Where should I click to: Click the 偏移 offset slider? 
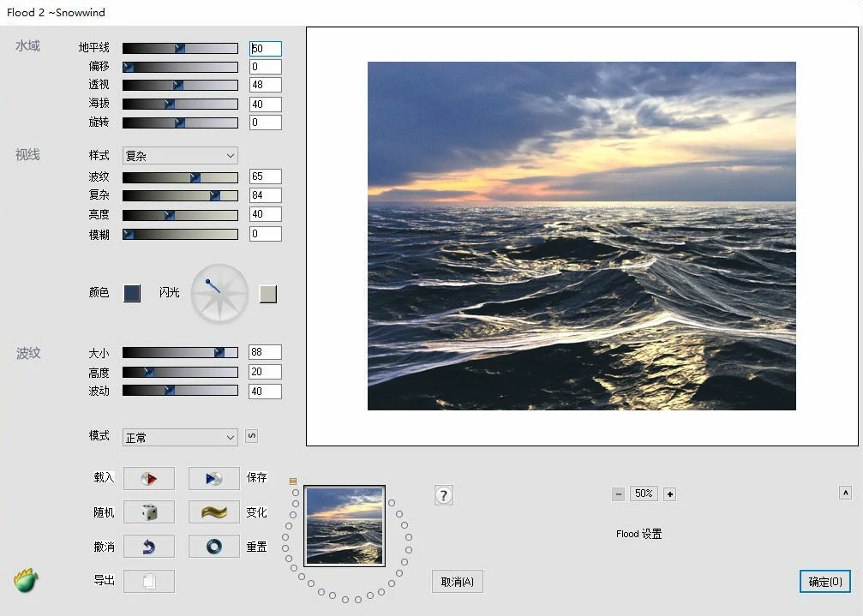pyautogui.click(x=180, y=67)
